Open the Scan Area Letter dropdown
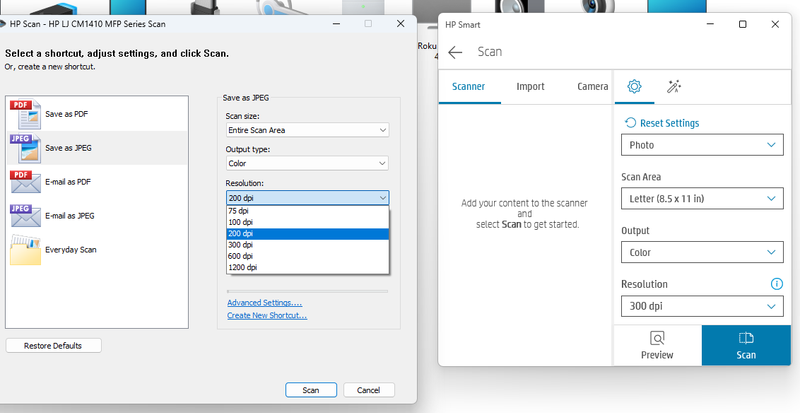 (702, 199)
